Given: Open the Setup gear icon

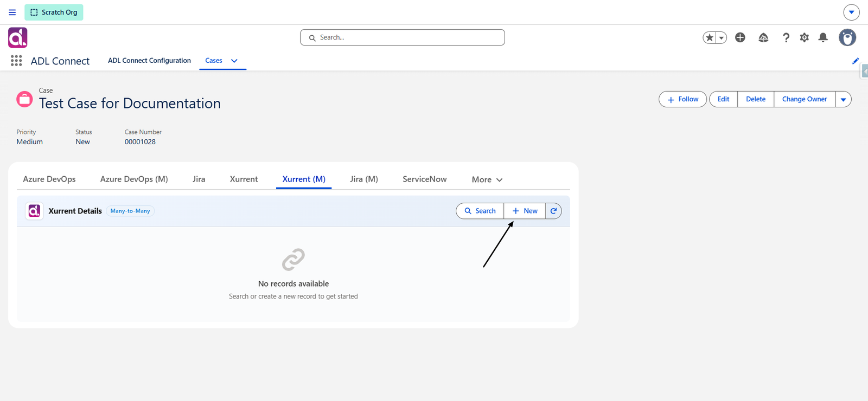Looking at the screenshot, I should 805,37.
